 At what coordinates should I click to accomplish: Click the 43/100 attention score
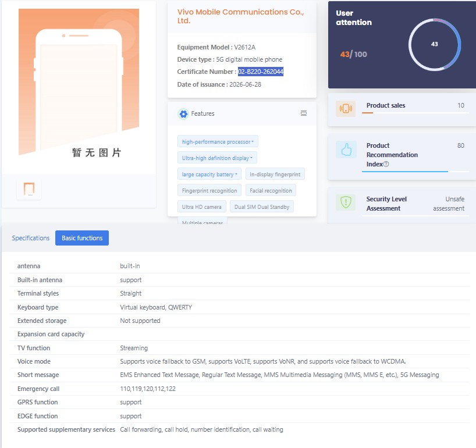[353, 54]
